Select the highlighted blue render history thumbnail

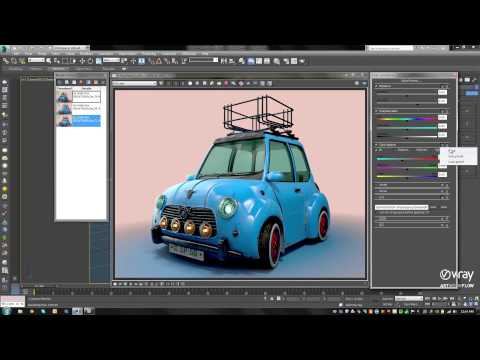point(79,121)
